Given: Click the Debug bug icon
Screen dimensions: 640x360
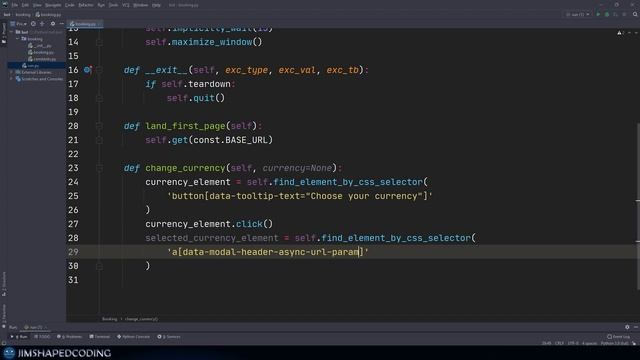Looking at the screenshot, I should [x=607, y=15].
